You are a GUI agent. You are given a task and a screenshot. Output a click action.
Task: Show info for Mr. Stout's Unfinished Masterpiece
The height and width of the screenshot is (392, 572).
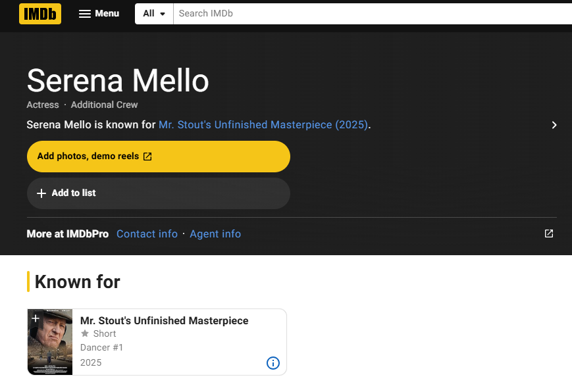[273, 363]
